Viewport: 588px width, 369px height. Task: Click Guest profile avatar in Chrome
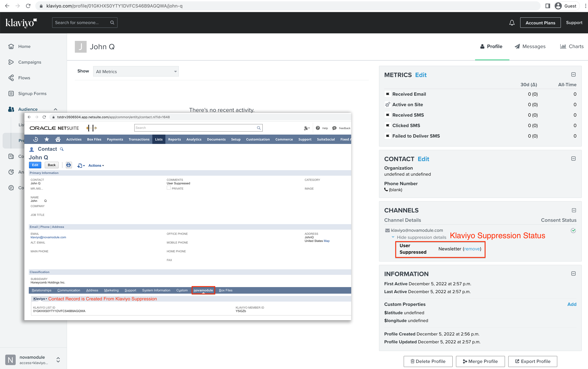[x=558, y=6]
